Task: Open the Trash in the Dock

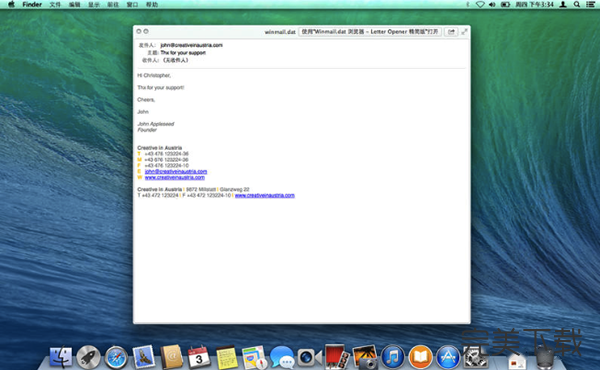Action: [545, 357]
